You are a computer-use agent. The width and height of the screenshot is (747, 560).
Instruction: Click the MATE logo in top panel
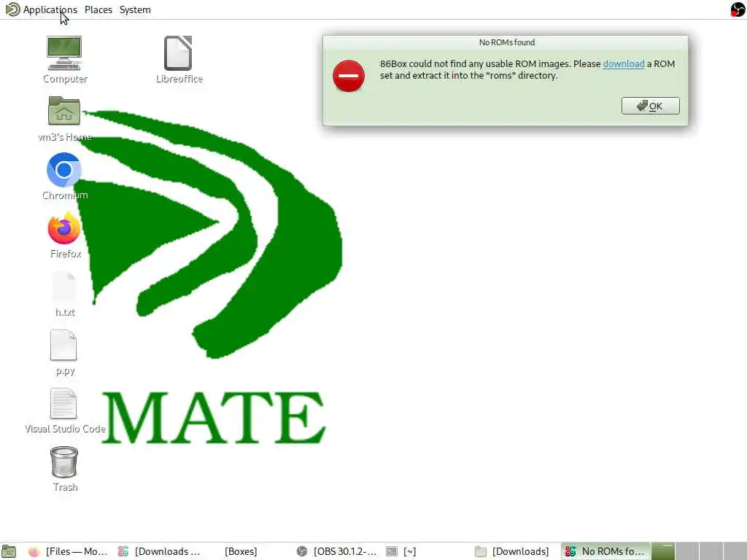pyautogui.click(x=12, y=9)
